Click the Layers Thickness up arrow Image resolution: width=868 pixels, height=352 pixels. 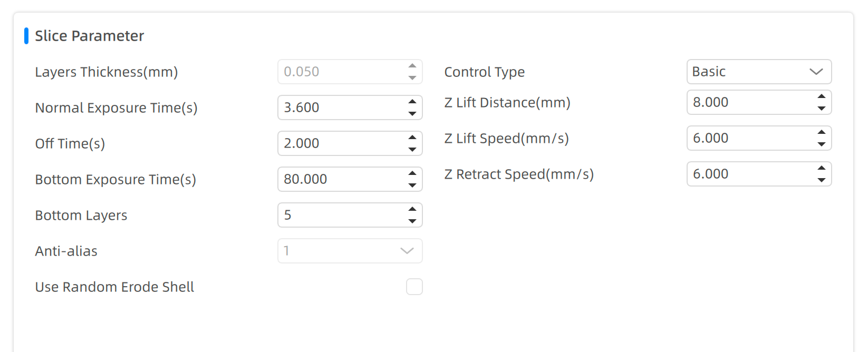[412, 65]
